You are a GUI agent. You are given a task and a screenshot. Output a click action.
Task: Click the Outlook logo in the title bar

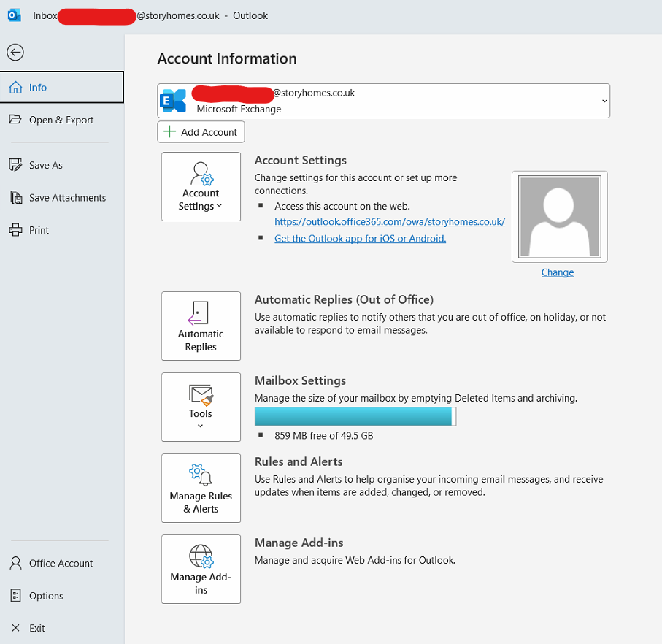tap(15, 15)
